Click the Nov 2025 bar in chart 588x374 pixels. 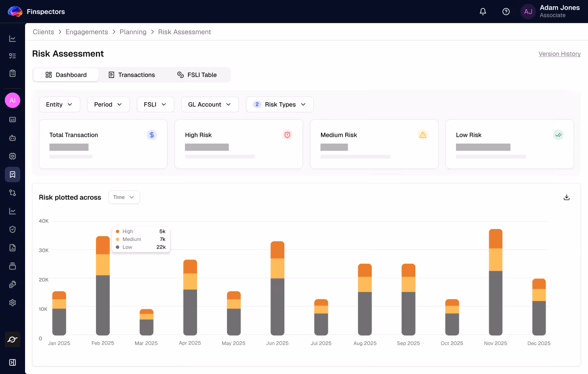coord(495,282)
